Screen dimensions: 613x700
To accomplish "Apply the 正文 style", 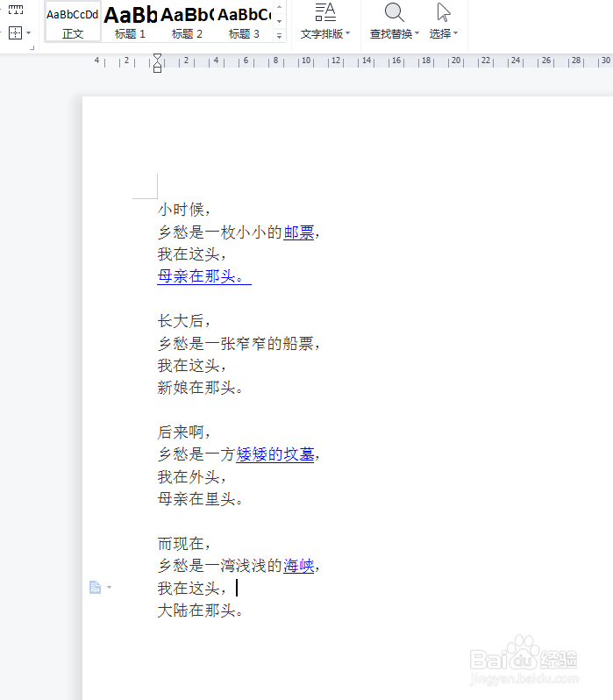I will [x=72, y=22].
